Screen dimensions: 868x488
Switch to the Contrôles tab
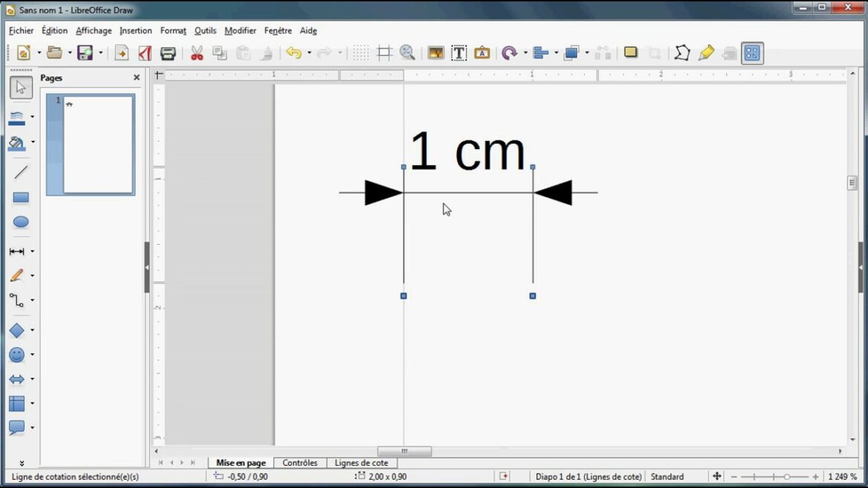click(299, 462)
